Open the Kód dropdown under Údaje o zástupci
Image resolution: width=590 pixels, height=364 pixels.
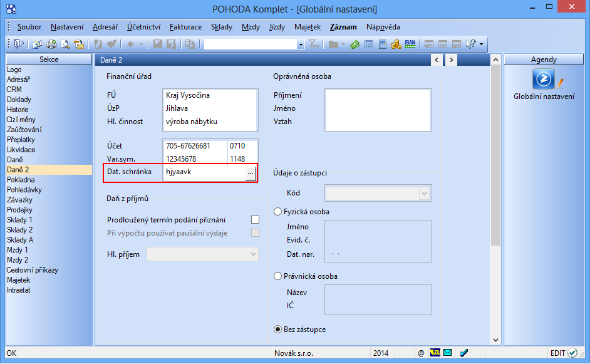[x=424, y=193]
